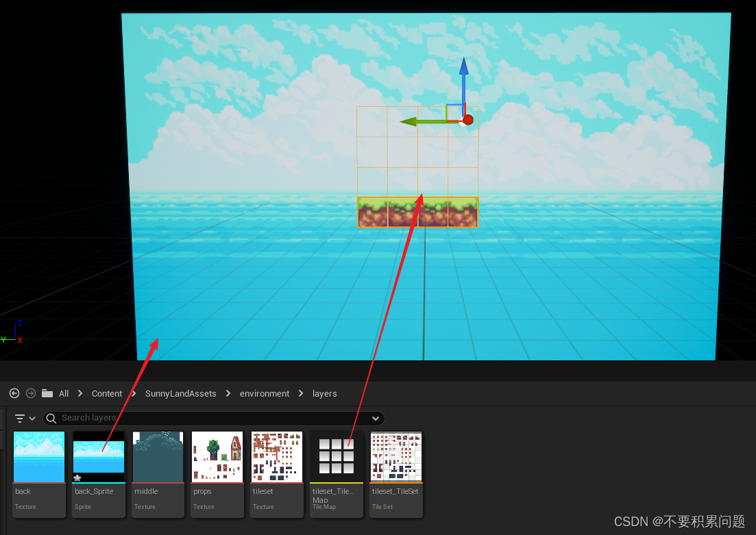
Task: Select the back texture asset
Action: click(x=39, y=474)
